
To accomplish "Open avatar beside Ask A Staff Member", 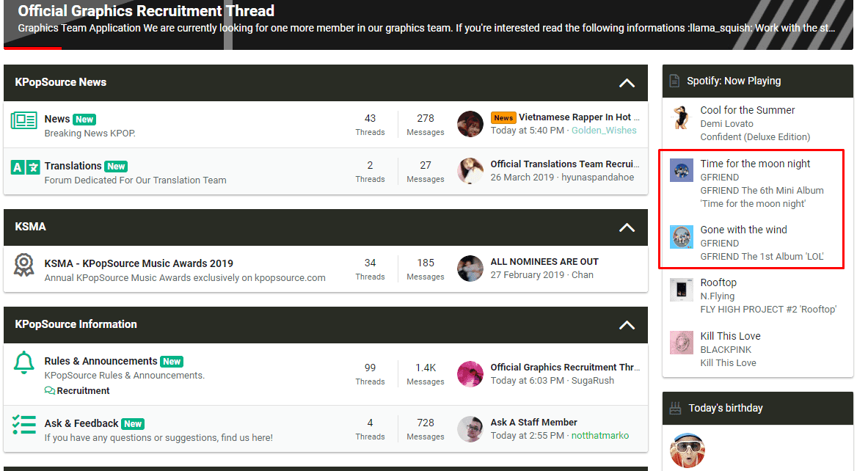I will point(470,429).
